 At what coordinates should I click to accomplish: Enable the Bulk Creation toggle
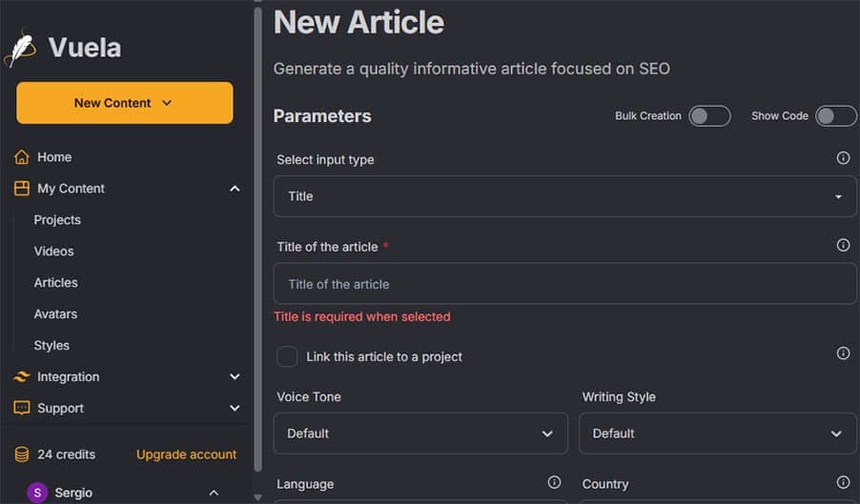[709, 116]
